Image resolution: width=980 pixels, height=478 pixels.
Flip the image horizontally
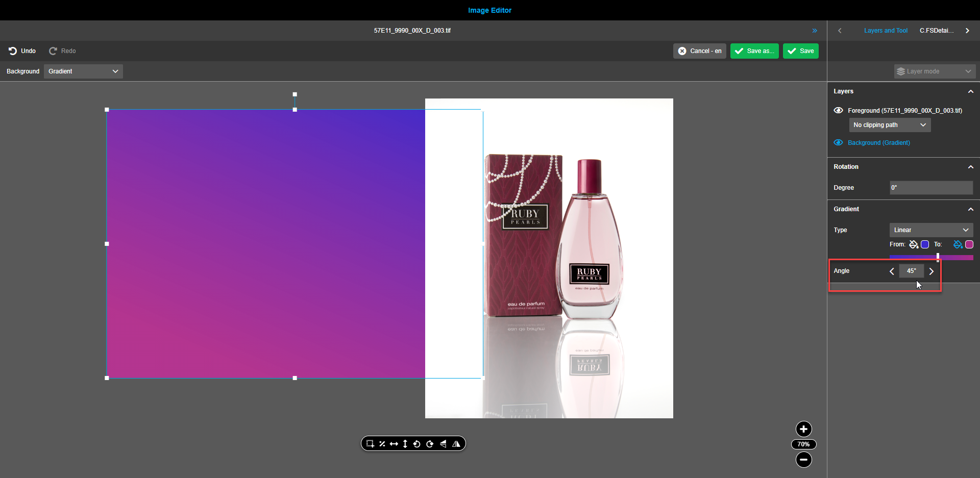(x=443, y=443)
